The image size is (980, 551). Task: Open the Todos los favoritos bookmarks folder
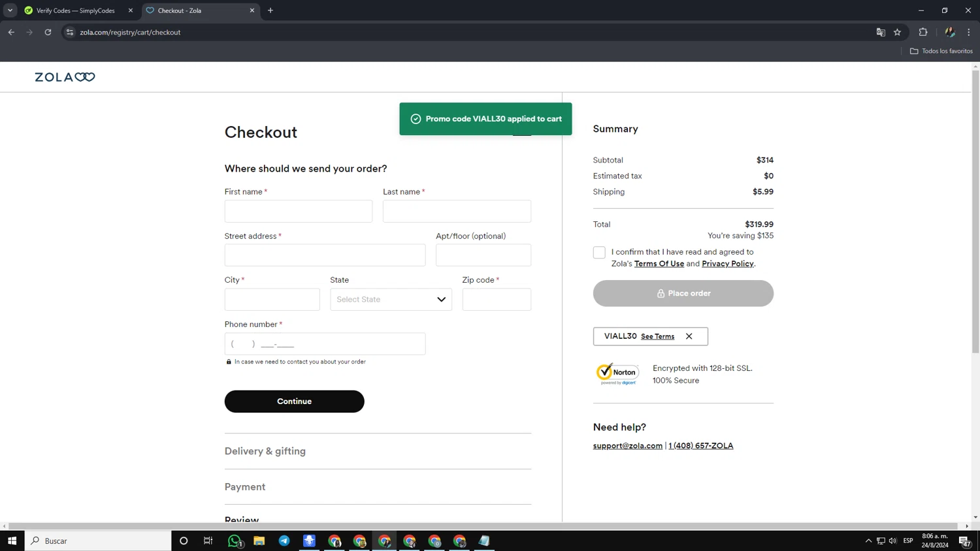point(941,51)
